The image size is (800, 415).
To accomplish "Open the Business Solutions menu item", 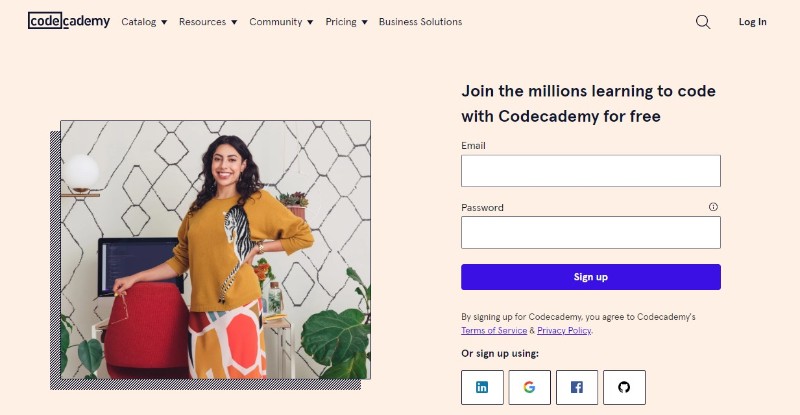I will [x=420, y=22].
